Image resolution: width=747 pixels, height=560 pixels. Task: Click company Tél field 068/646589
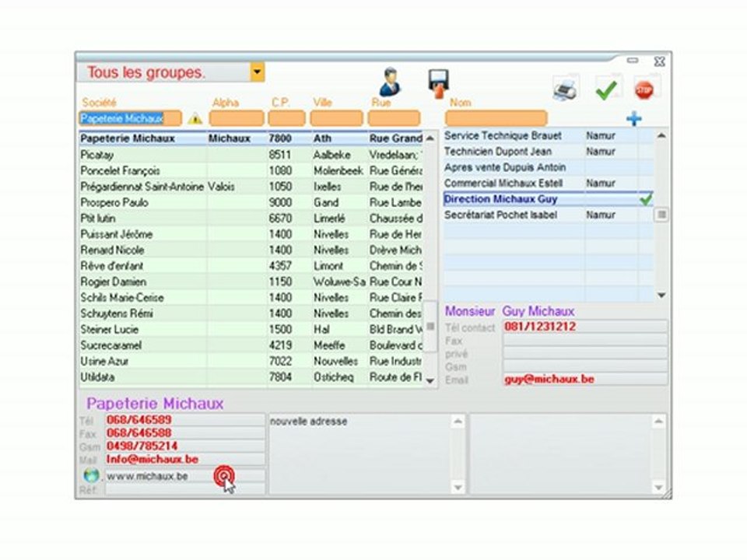coord(185,420)
